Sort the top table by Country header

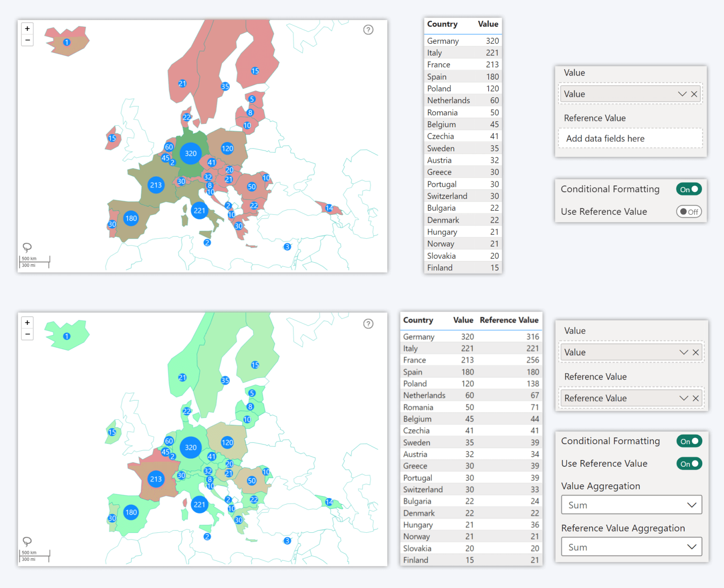(x=442, y=24)
